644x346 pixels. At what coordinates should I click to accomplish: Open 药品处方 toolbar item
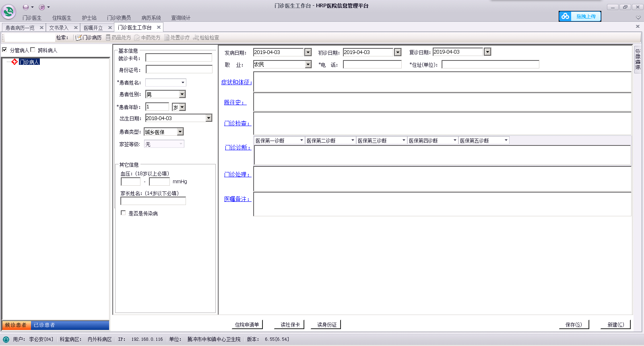pyautogui.click(x=118, y=37)
